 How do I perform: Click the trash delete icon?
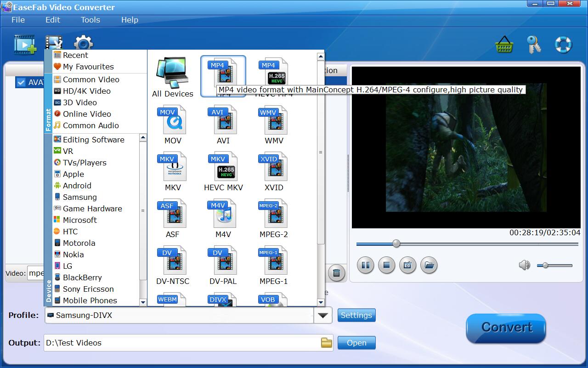point(336,273)
